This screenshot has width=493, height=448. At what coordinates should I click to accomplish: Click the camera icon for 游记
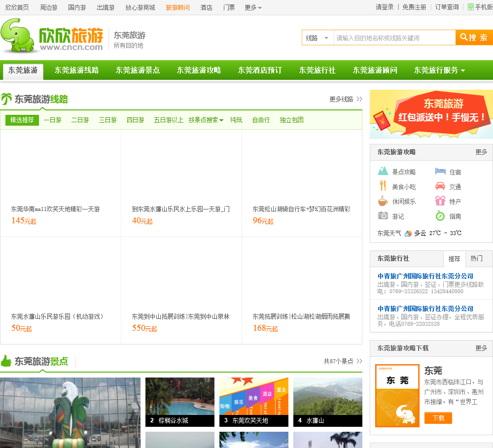tap(383, 216)
